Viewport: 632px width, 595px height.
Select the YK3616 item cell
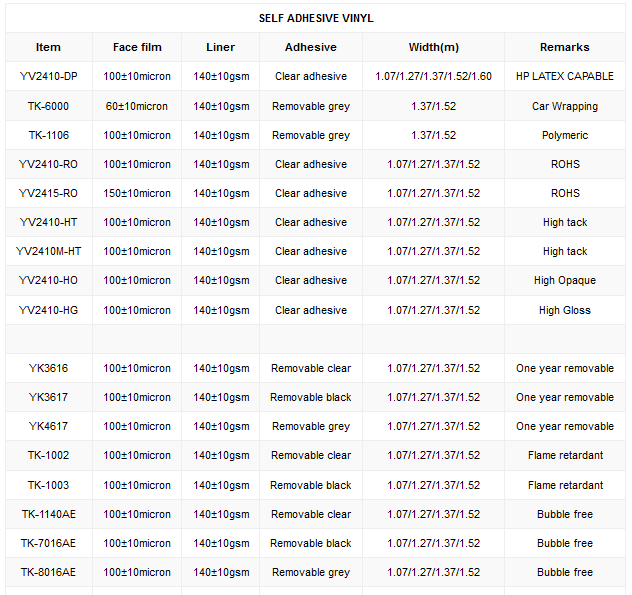pyautogui.click(x=48, y=368)
